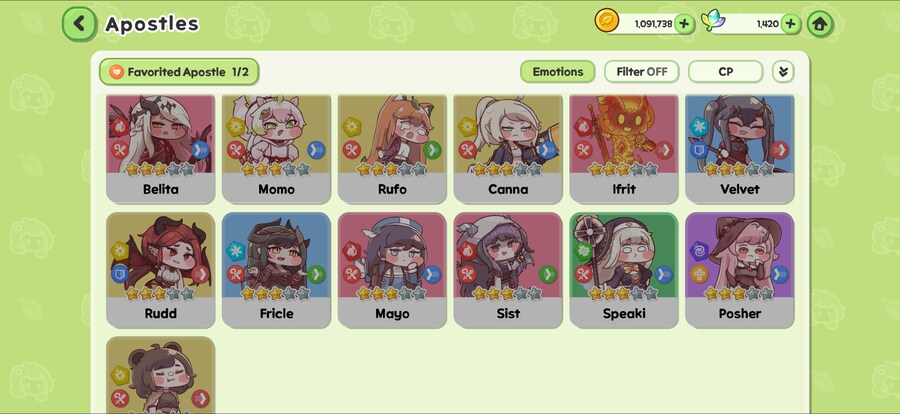This screenshot has height=414, width=900.
Task: Tap the fire element icon on Ifrit
Action: coord(584,126)
